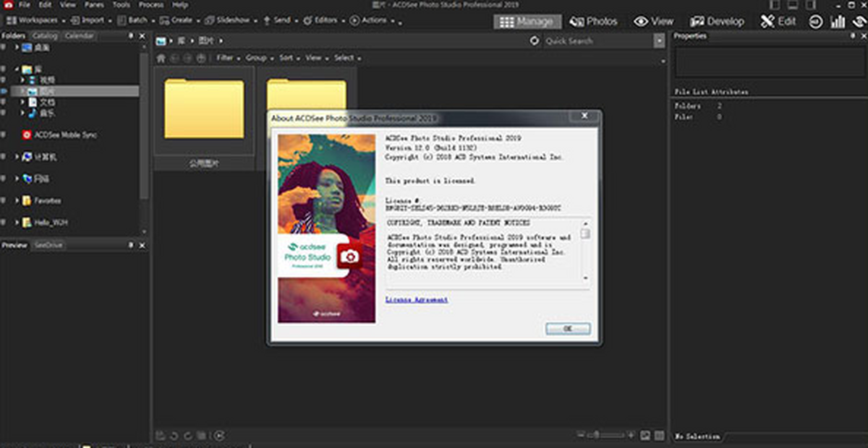
Task: Click the home icon in file list toolbar
Action: (x=161, y=58)
